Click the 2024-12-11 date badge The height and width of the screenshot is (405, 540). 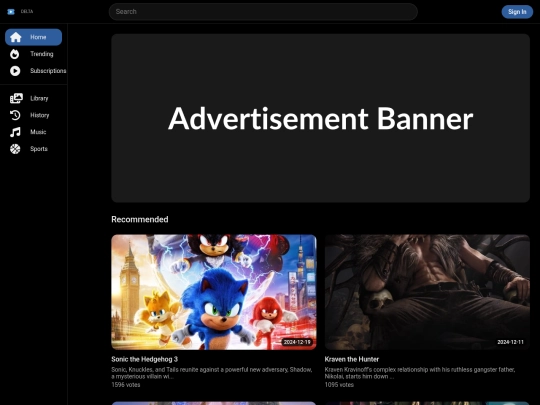click(510, 342)
